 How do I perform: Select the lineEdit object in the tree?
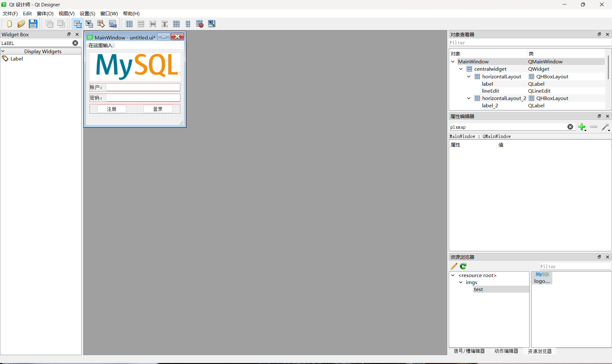point(491,91)
